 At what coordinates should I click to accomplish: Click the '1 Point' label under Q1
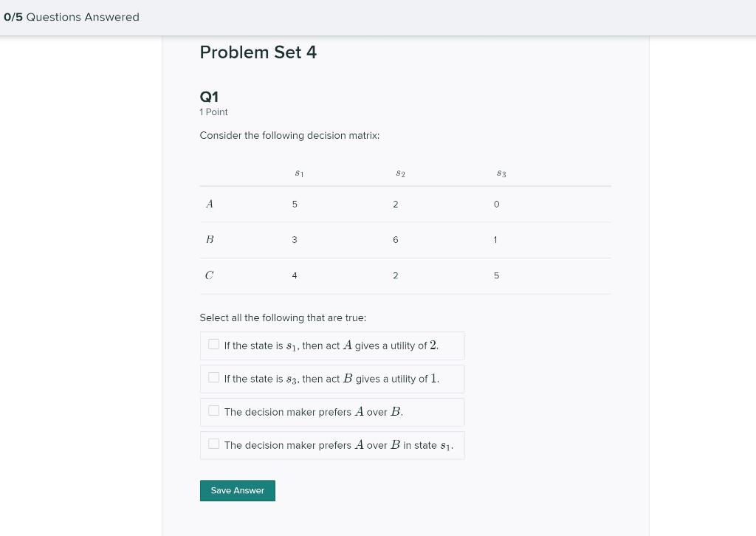coord(213,112)
